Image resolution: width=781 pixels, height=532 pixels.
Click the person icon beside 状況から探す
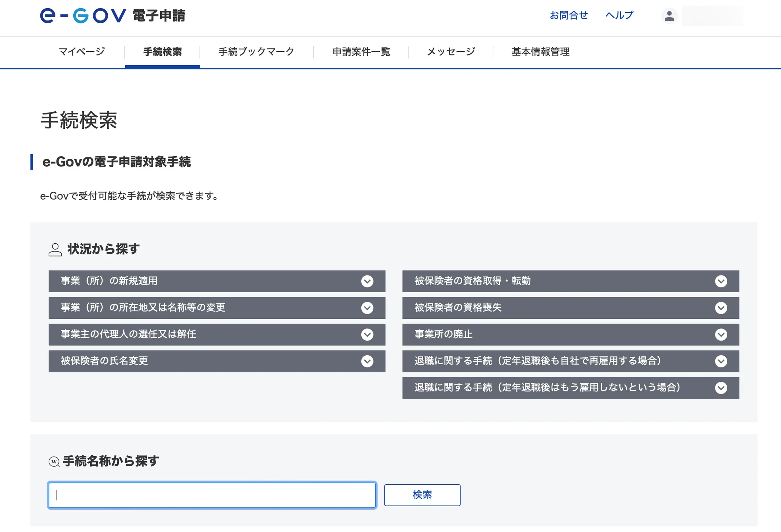pos(55,249)
